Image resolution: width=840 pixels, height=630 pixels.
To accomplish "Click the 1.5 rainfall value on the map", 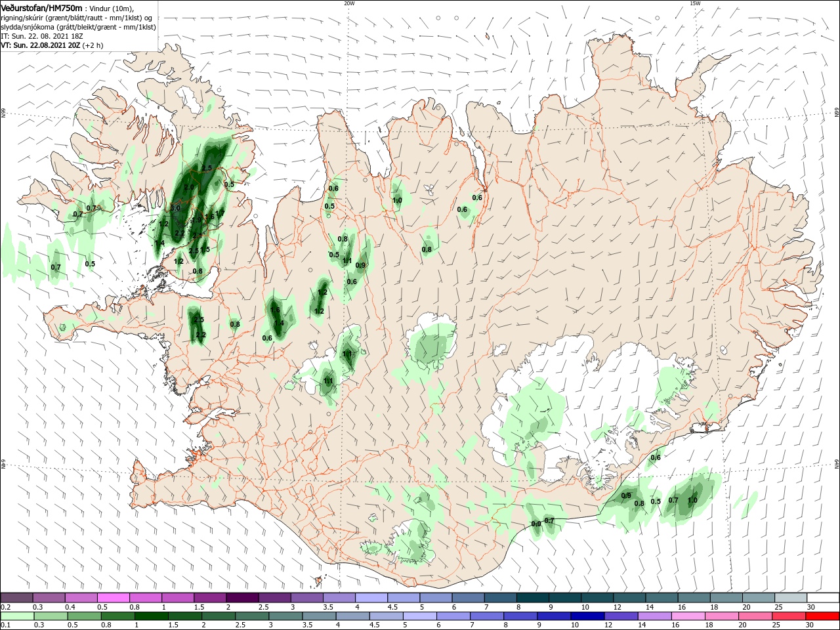I will click(x=205, y=249).
